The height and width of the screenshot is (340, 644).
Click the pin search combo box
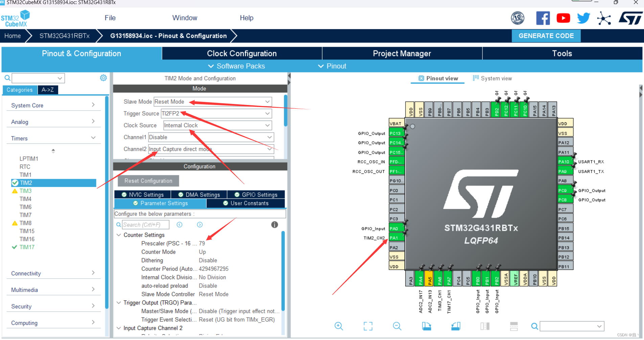[x=572, y=326]
